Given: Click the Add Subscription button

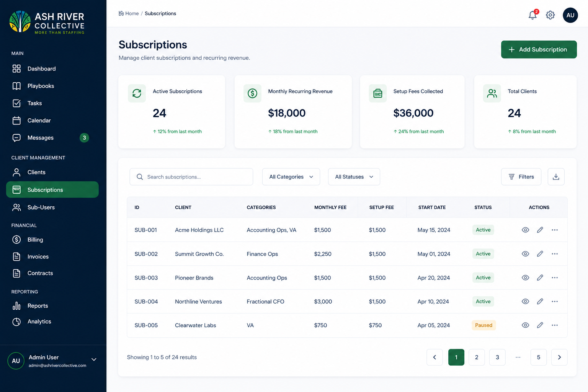Looking at the screenshot, I should [x=539, y=49].
